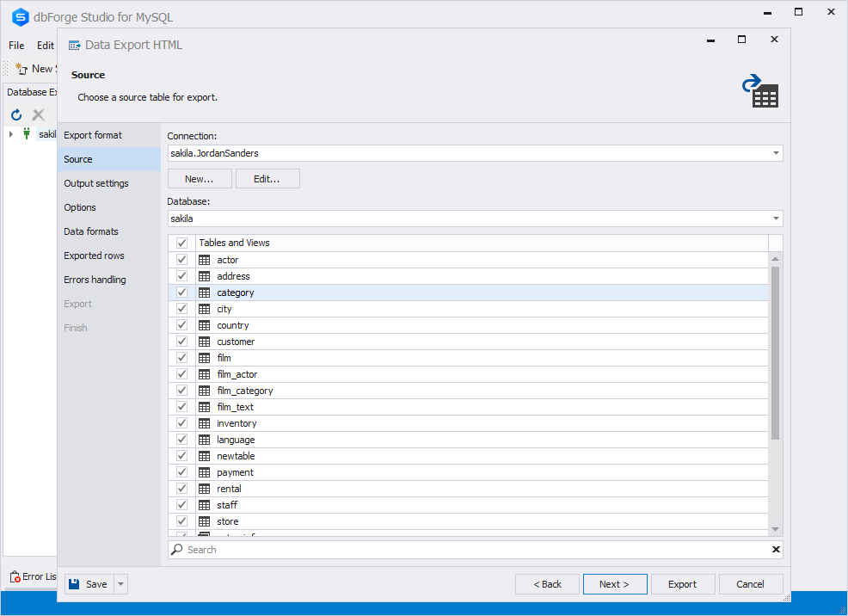Uncheck the city table checkbox
This screenshot has width=848, height=616.
[x=181, y=308]
